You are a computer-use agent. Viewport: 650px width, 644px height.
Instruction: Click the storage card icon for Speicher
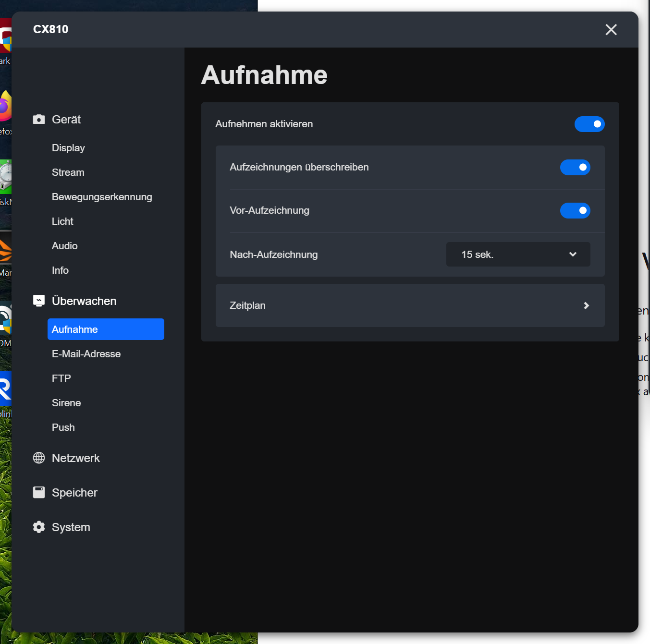(39, 493)
